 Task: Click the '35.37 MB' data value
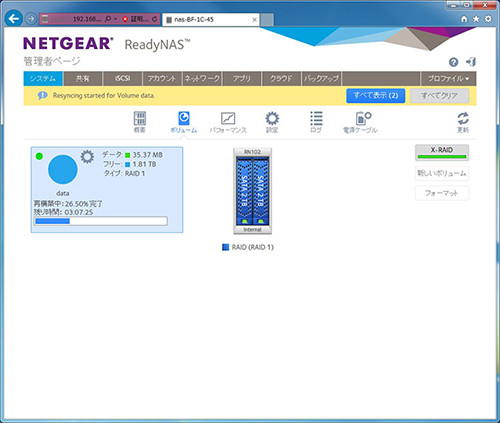click(148, 155)
